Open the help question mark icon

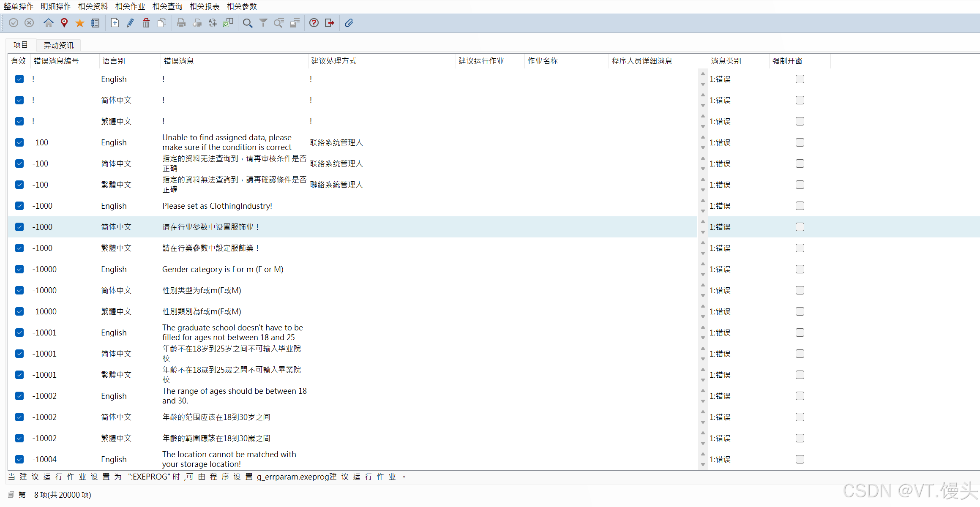coord(314,23)
